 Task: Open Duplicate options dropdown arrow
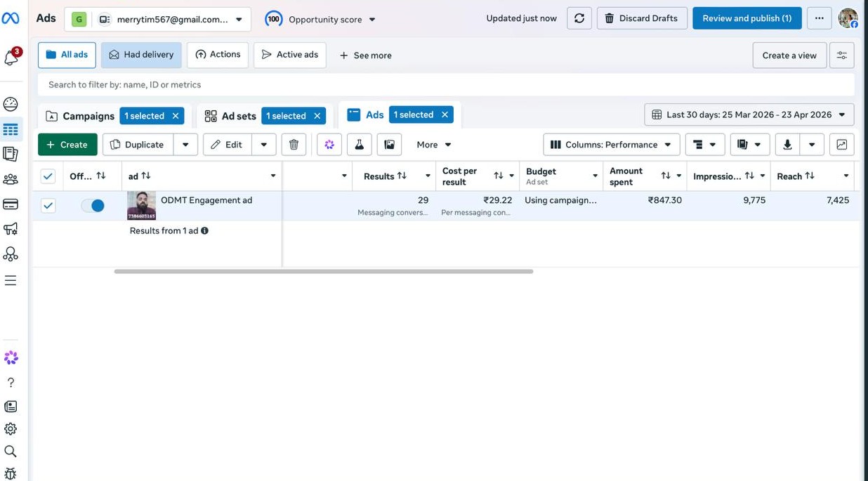tap(185, 145)
